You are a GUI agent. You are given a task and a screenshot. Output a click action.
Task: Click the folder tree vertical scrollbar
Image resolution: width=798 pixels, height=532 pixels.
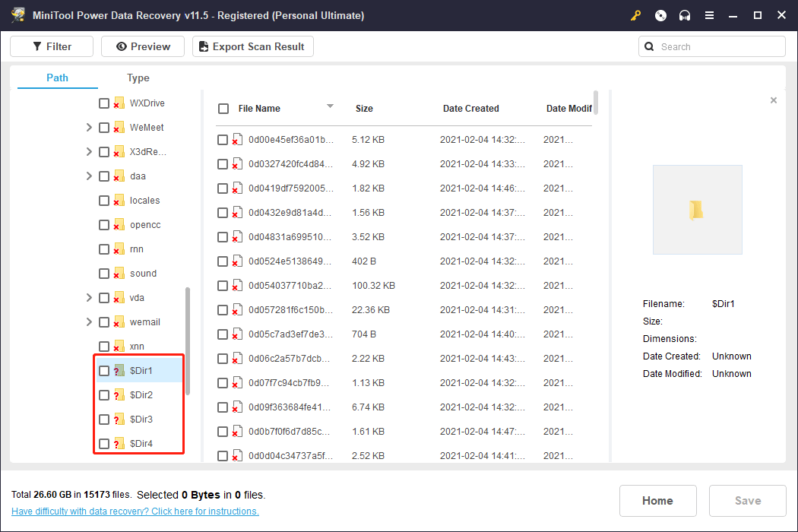coord(187,341)
